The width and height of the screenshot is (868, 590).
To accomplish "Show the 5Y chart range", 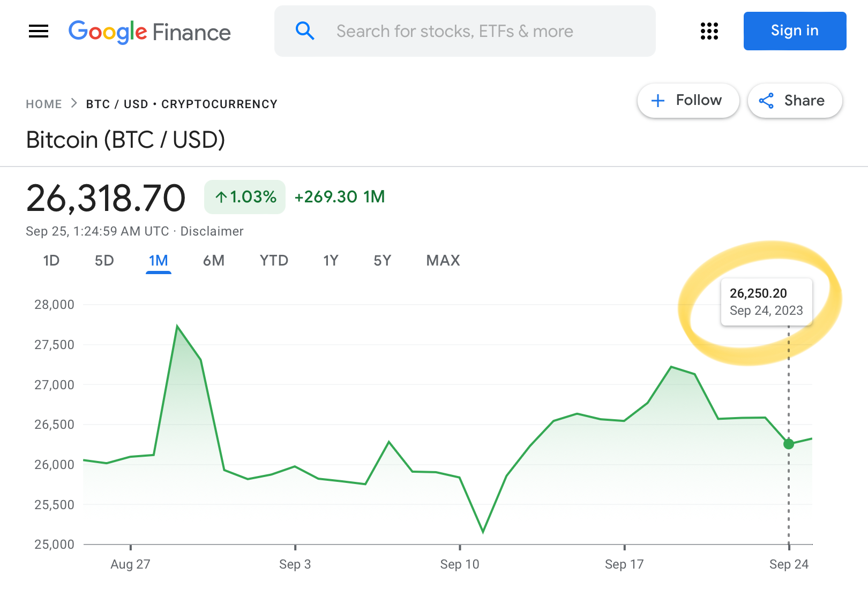I will click(x=382, y=261).
